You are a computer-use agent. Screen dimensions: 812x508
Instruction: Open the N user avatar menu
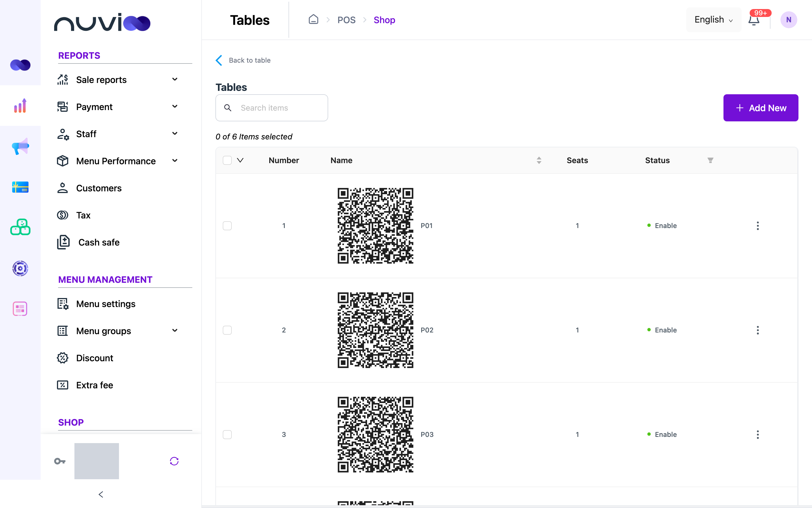(789, 20)
